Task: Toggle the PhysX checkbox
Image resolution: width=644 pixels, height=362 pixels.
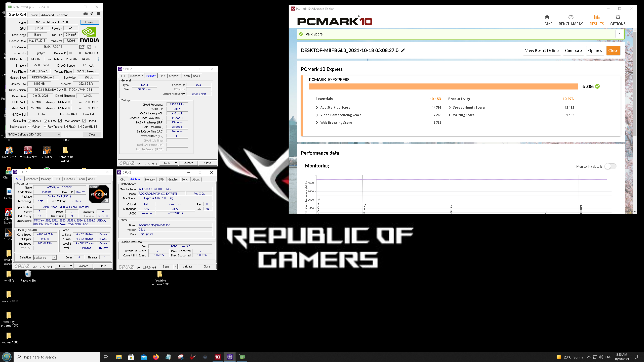Action: pyautogui.click(x=66, y=127)
